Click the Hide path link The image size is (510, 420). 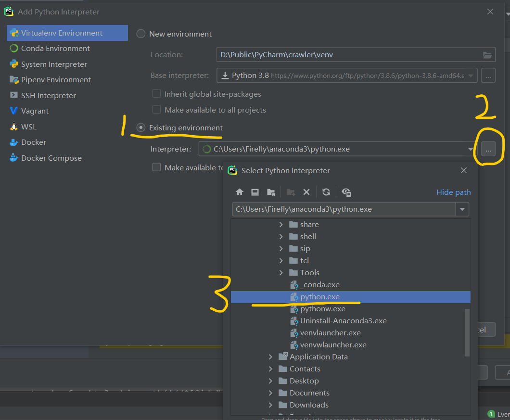pyautogui.click(x=453, y=192)
